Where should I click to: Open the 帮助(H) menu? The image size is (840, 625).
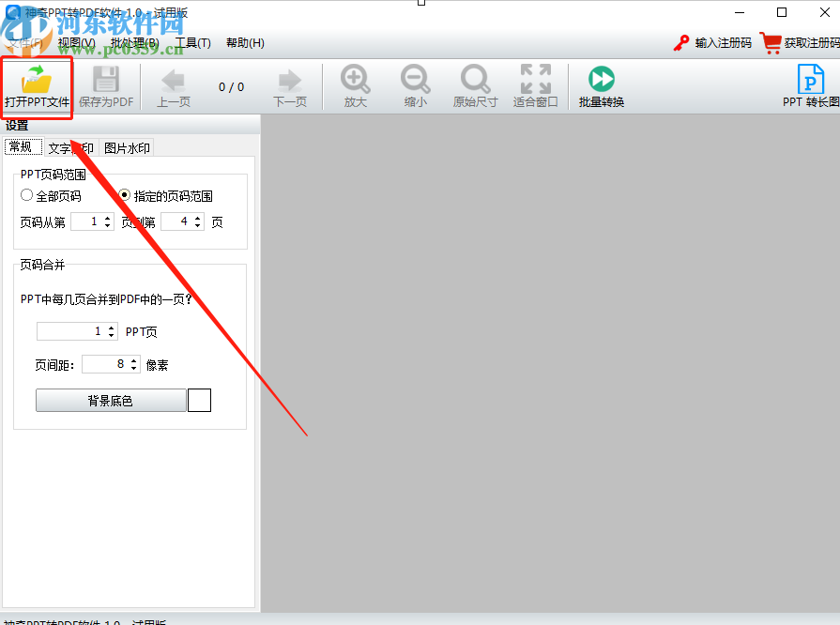(x=244, y=42)
